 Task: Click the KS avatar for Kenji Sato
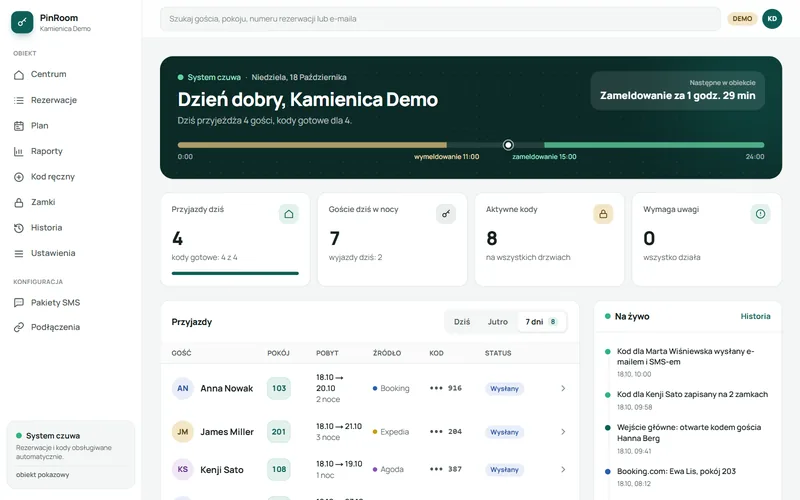coord(183,469)
